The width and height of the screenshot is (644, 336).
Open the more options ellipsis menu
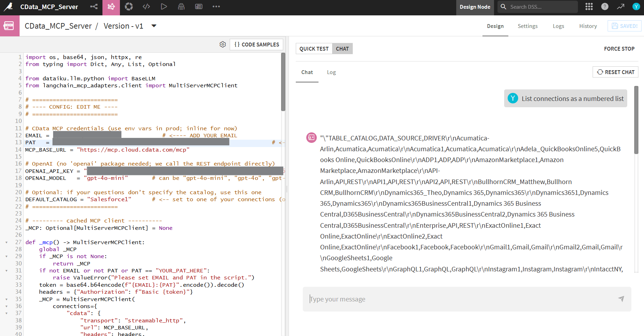click(216, 7)
